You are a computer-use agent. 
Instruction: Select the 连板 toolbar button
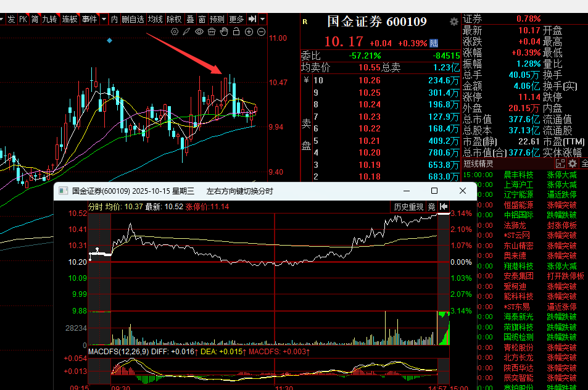point(69,19)
